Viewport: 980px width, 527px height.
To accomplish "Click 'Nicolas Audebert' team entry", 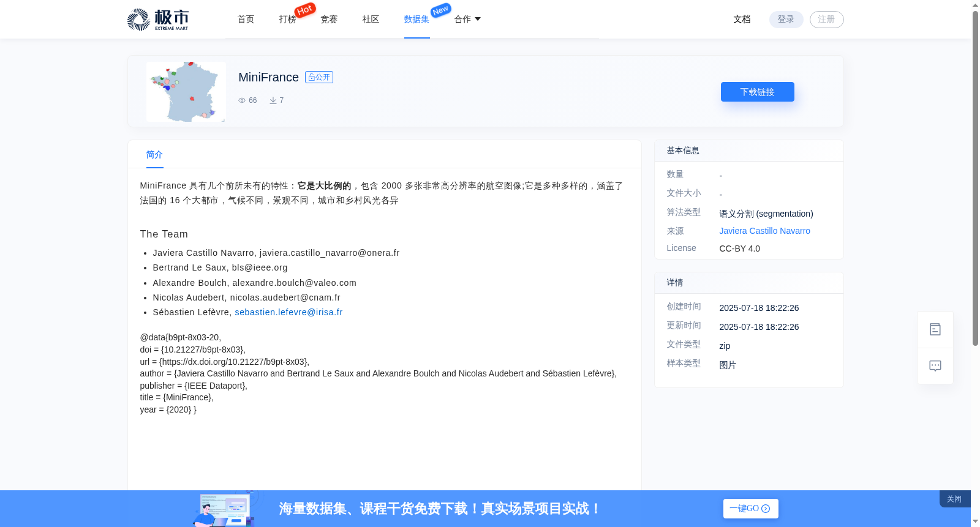I will (247, 297).
